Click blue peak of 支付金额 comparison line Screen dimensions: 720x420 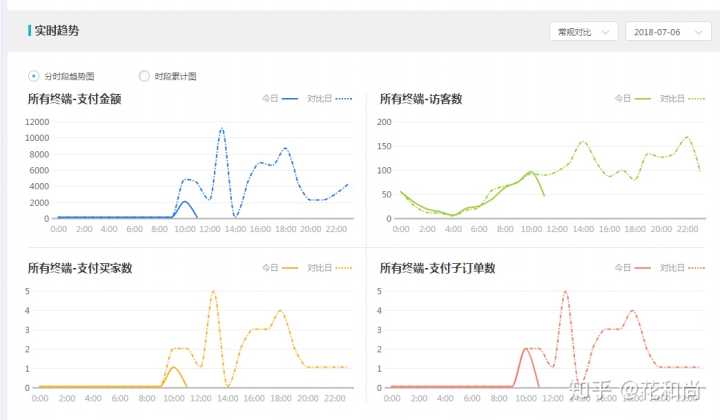point(221,128)
